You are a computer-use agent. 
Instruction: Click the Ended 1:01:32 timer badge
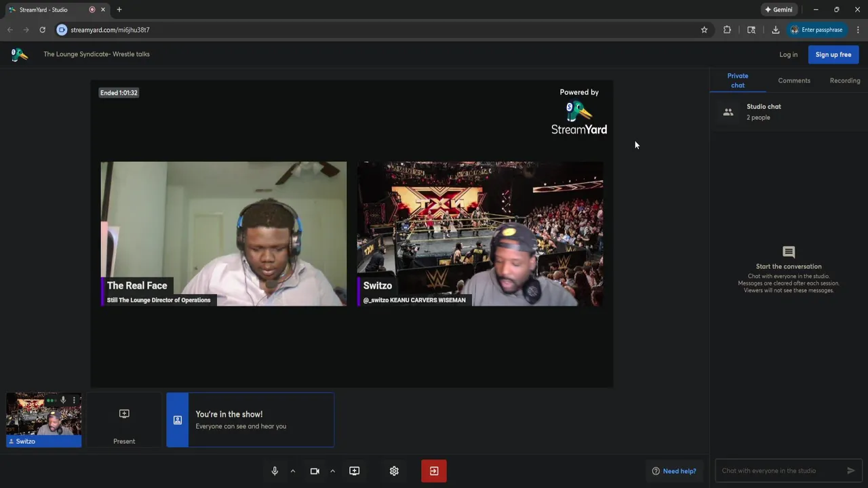tap(119, 93)
